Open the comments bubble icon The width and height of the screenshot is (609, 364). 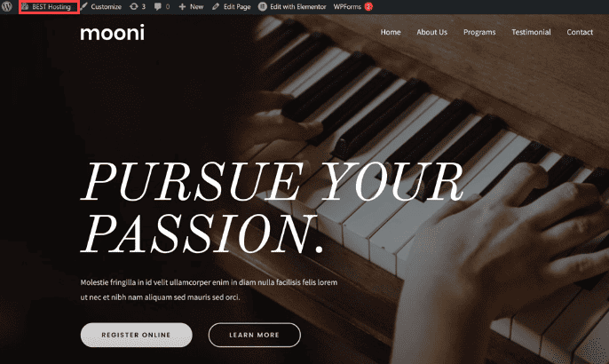click(158, 6)
